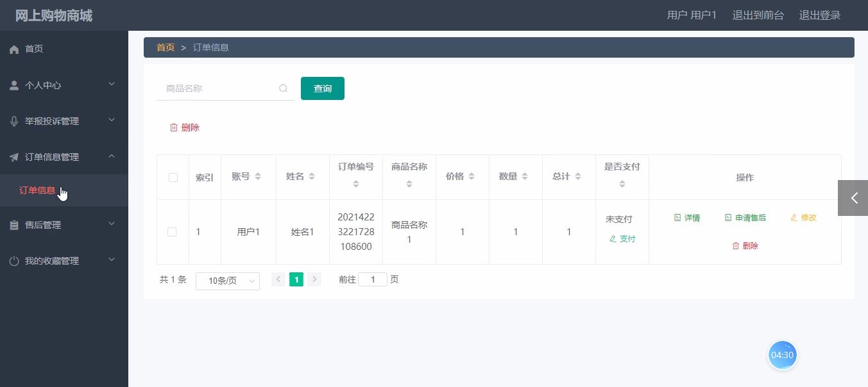Click 申请售后 in the operations column
The height and width of the screenshot is (387, 868).
(x=745, y=218)
